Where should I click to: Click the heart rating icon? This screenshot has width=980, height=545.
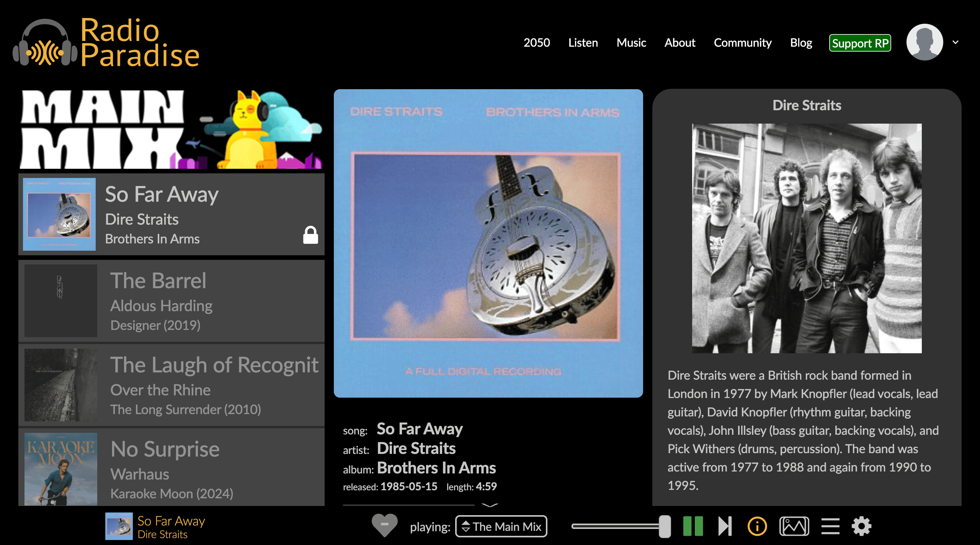385,526
